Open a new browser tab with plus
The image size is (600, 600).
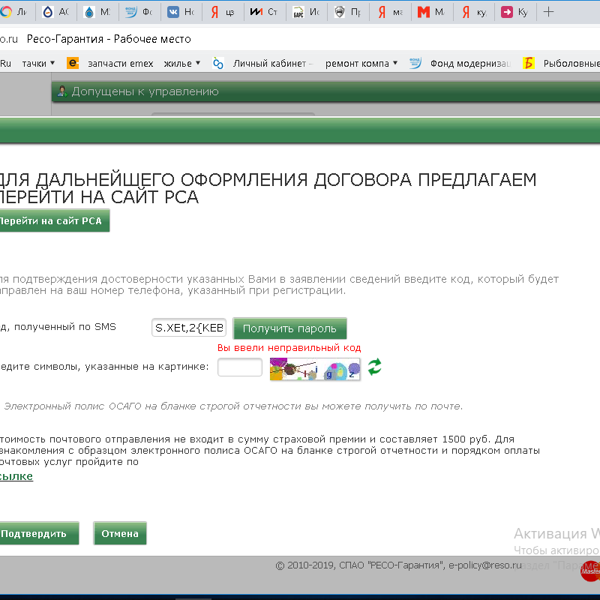point(548,12)
